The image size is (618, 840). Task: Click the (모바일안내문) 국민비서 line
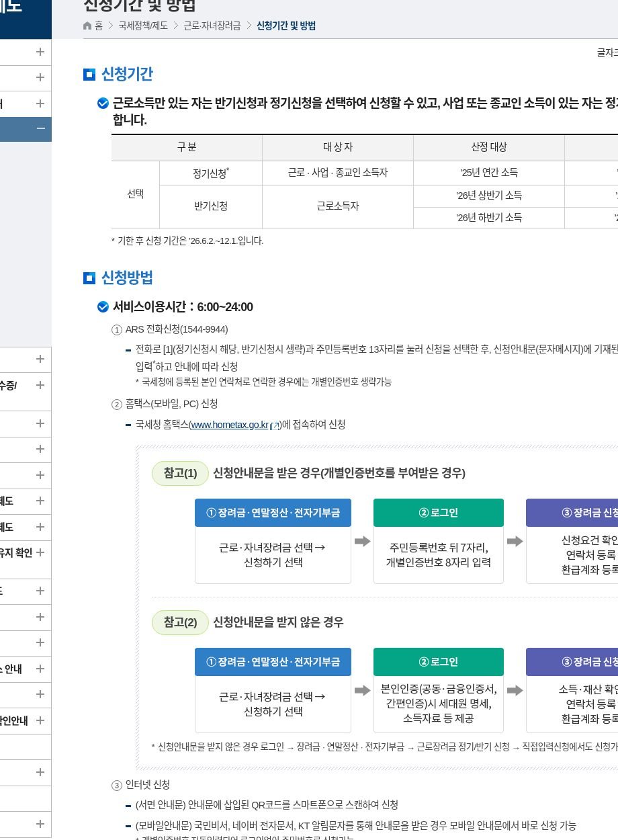click(x=355, y=825)
